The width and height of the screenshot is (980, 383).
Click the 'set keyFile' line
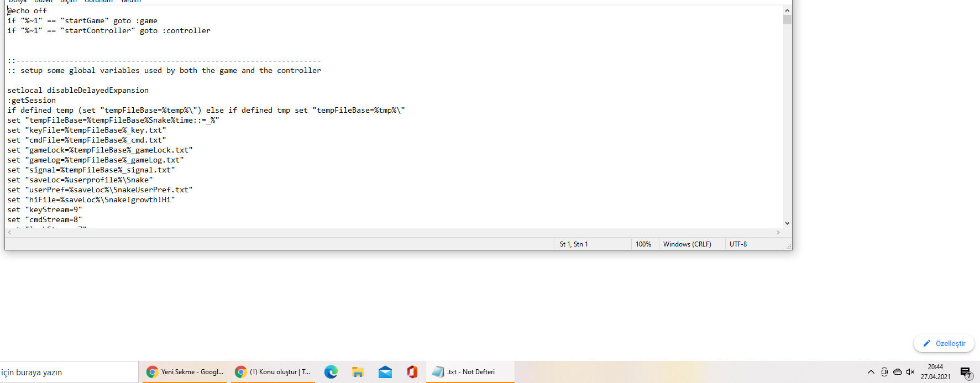[87, 130]
